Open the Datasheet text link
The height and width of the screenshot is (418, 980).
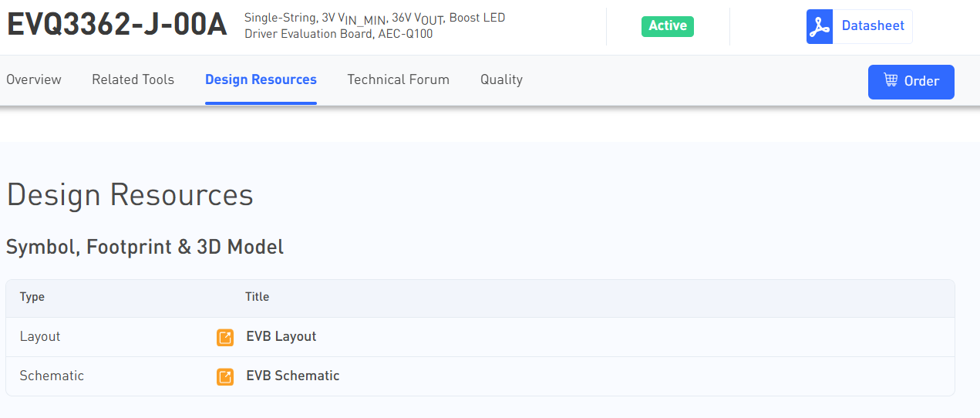(x=873, y=26)
